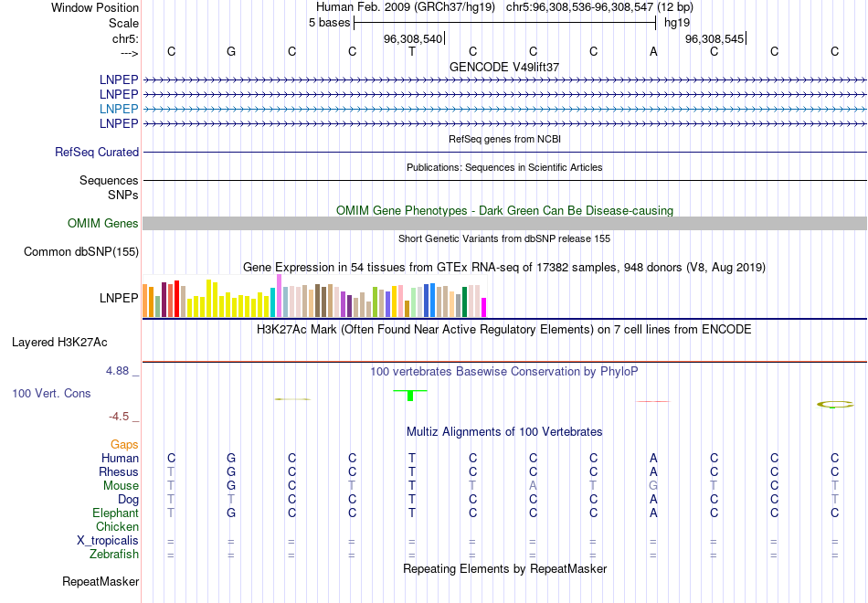The height and width of the screenshot is (603, 868).
Task: Select the Dog alignment row label
Action: [x=129, y=500]
